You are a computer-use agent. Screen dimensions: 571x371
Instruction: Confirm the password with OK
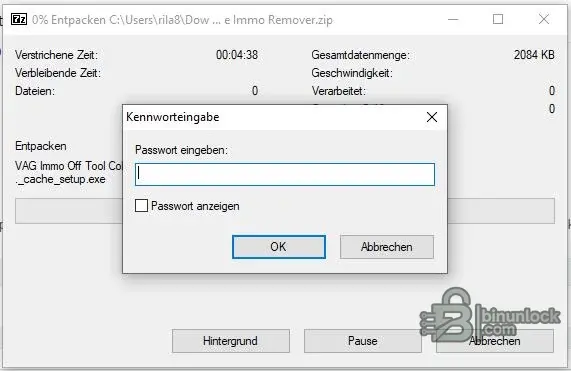pos(279,247)
